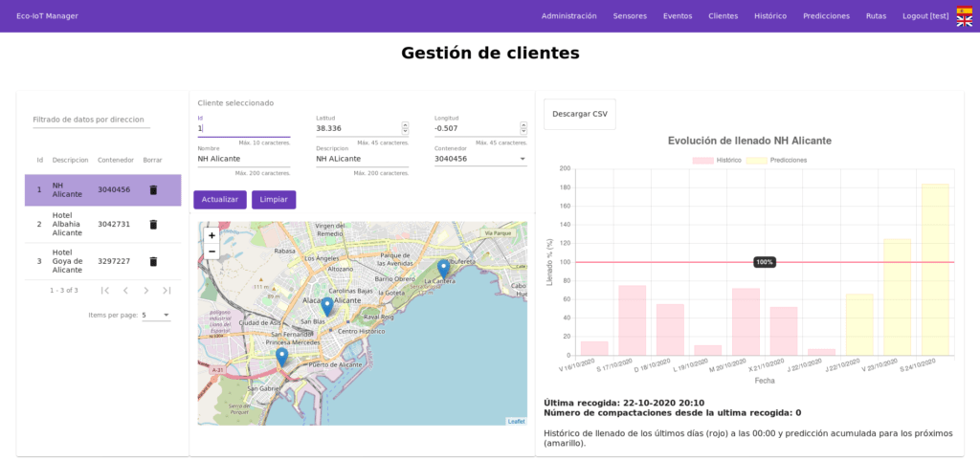This screenshot has width=980, height=461.
Task: Go to next page of table
Action: 146,291
